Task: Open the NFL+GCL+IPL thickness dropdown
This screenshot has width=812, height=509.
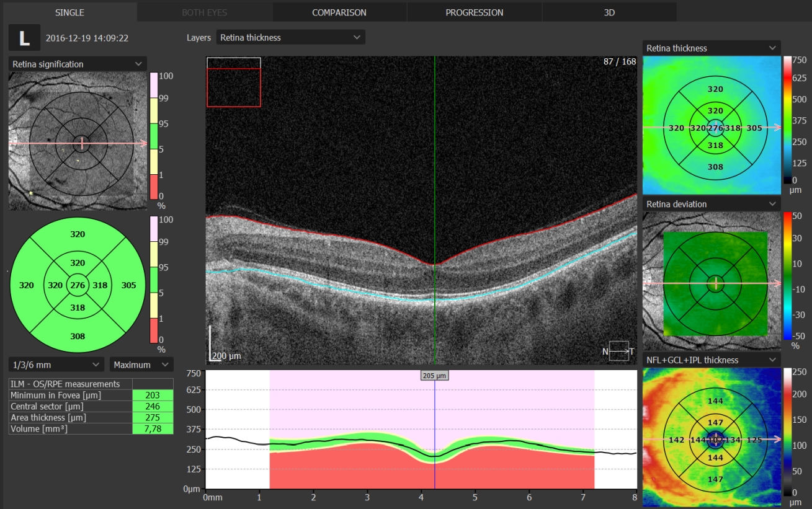Action: pos(712,360)
